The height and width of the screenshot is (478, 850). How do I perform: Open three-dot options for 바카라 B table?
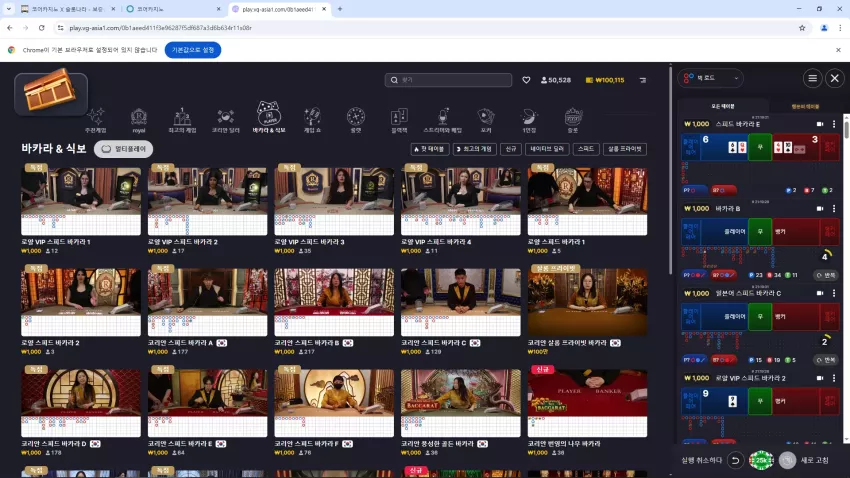pyautogui.click(x=834, y=209)
